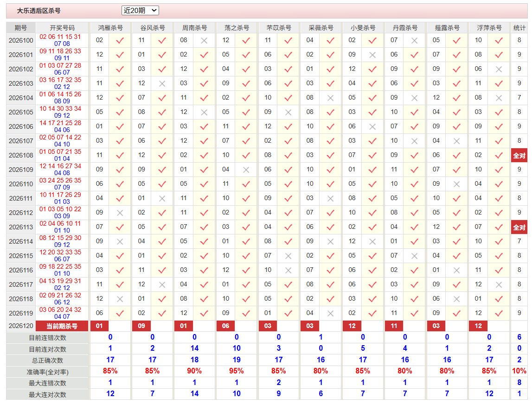Click the 统计 column header

click(519, 28)
